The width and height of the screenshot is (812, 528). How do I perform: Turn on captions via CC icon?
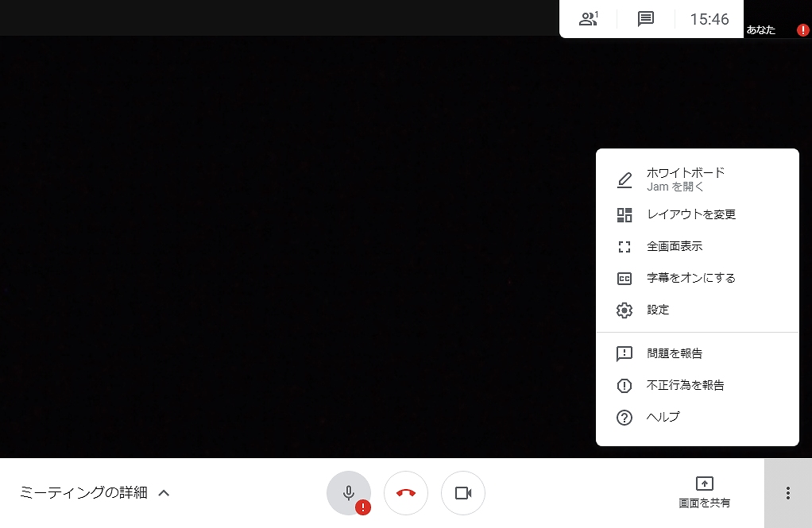624,279
